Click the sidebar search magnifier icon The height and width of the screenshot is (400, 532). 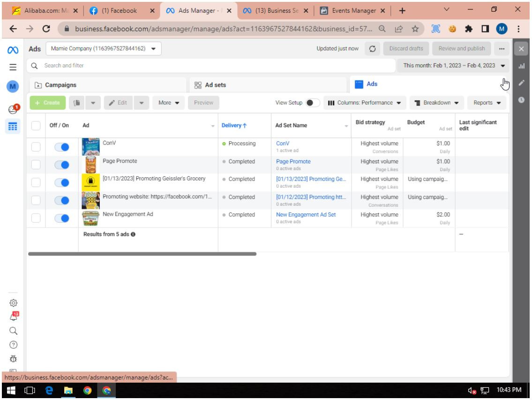tap(13, 331)
